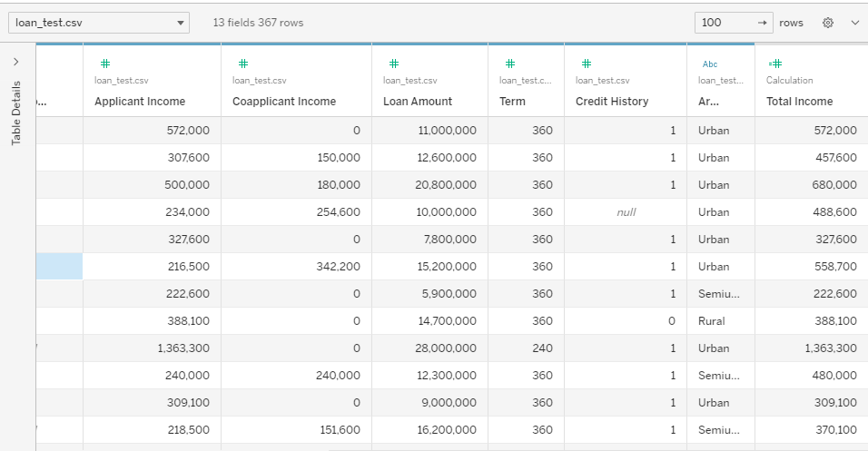
Task: Open the data grid settings gear
Action: coord(827,23)
